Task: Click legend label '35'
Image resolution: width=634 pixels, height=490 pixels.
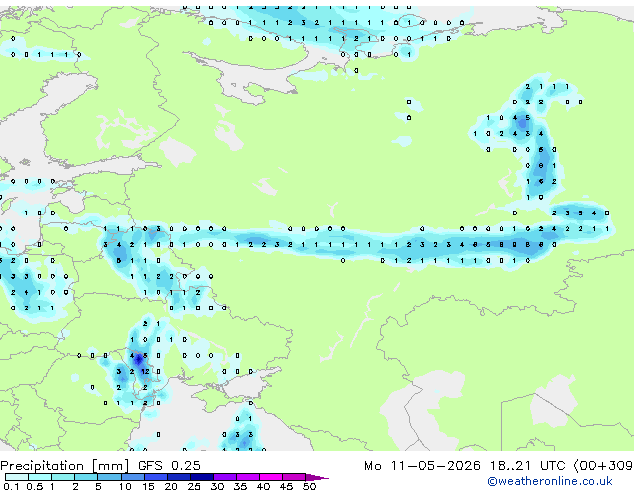Action: [240, 486]
